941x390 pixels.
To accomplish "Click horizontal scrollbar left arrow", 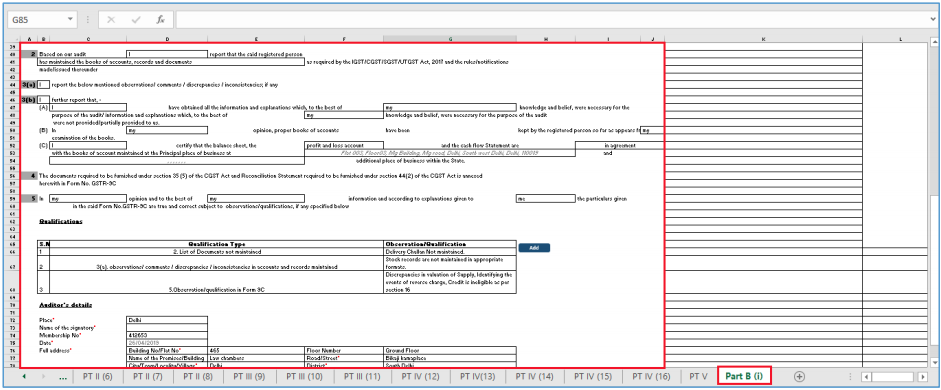I will click(866, 376).
